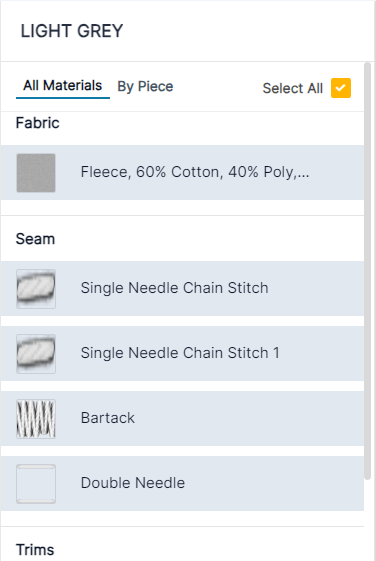Click the Single Needle Chain Stitch 1 thumbnail icon
Image resolution: width=376 pixels, height=561 pixels.
coord(36,354)
